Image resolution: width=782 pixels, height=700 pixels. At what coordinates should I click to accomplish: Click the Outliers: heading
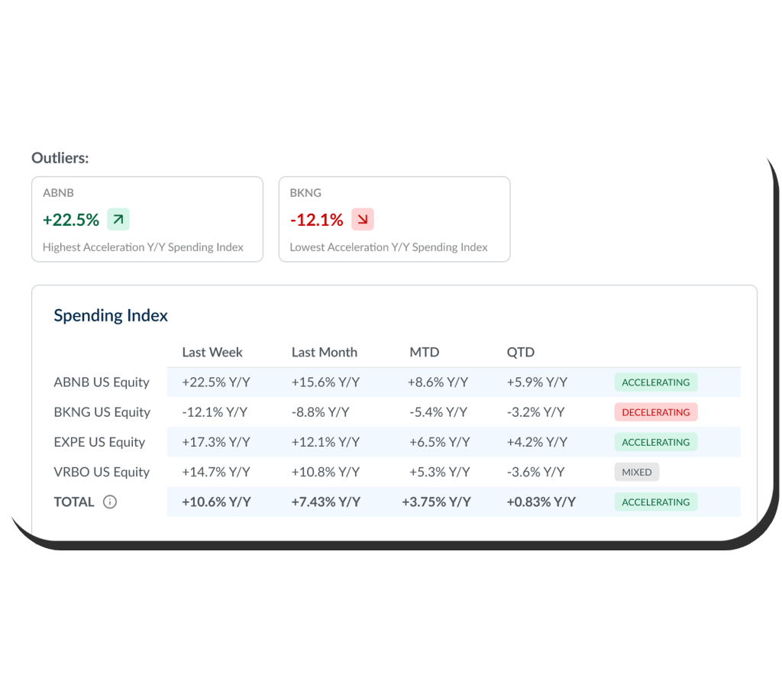[60, 158]
